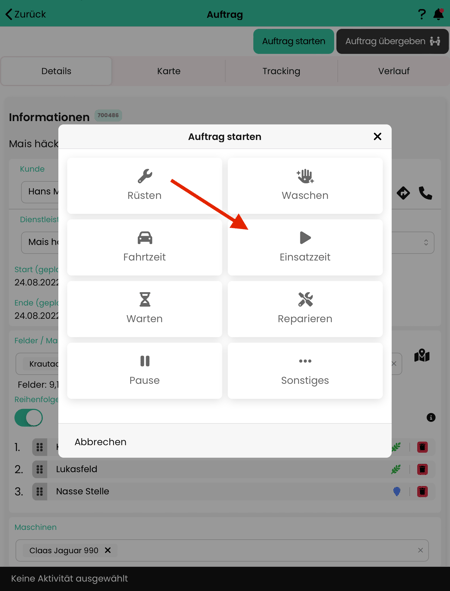Start Einsatzzeit with the play icon
Viewport: 450px width, 591px height.
[x=305, y=247]
